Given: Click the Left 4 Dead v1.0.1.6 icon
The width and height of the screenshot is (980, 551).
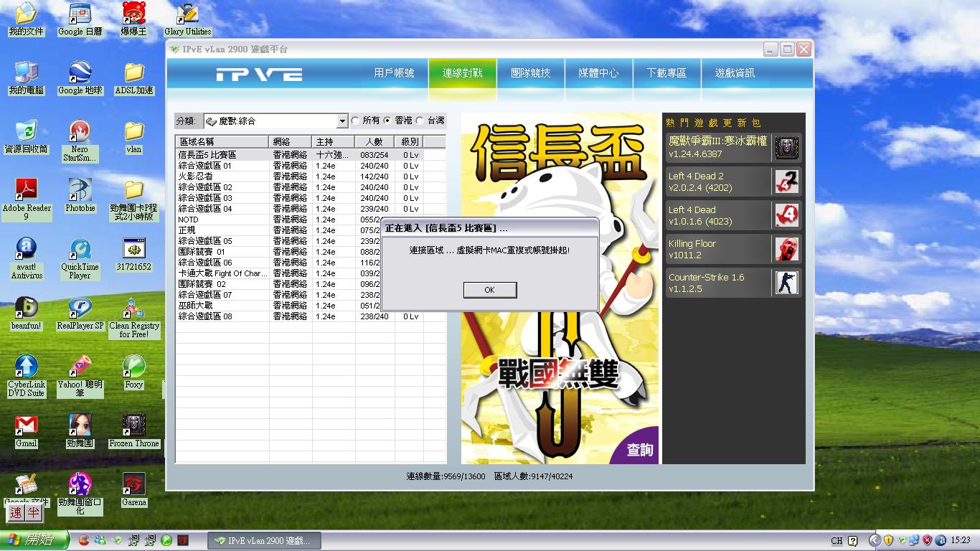Looking at the screenshot, I should [x=786, y=215].
